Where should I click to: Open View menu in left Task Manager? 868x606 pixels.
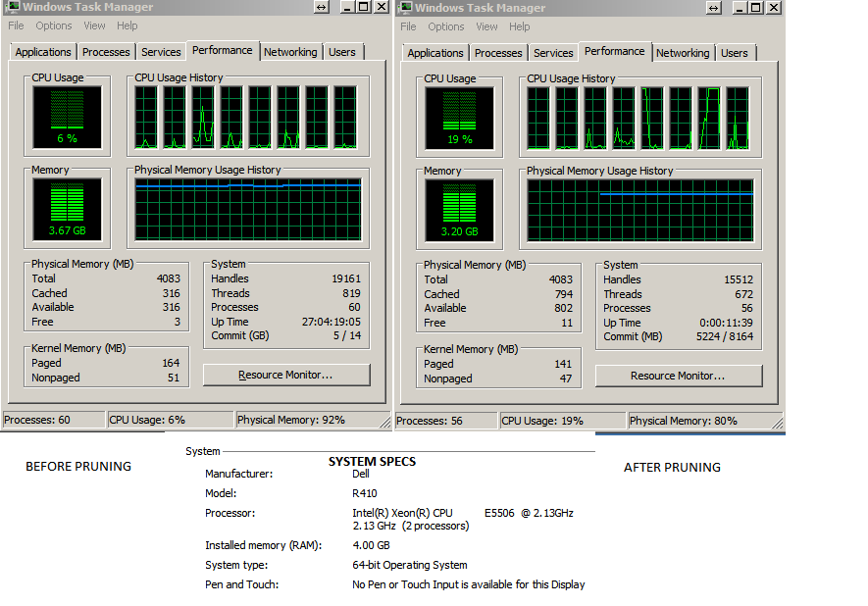[x=94, y=25]
